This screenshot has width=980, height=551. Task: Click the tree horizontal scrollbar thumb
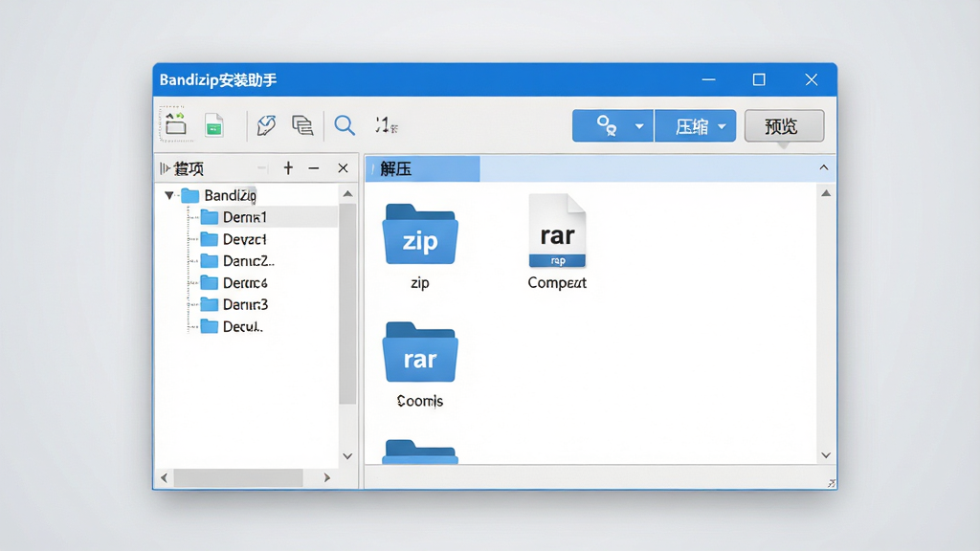238,478
